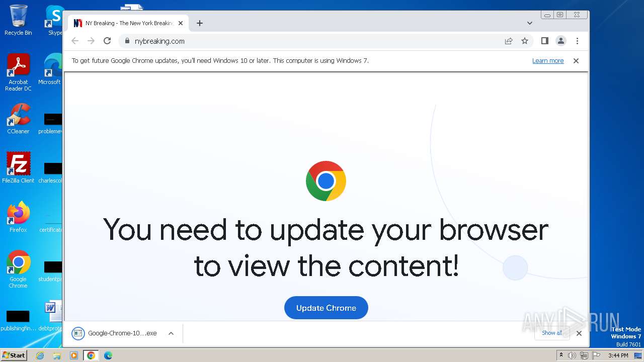Screen dimensions: 644x362
Task: Open Firefox desktop shortcut
Action: pyautogui.click(x=18, y=217)
